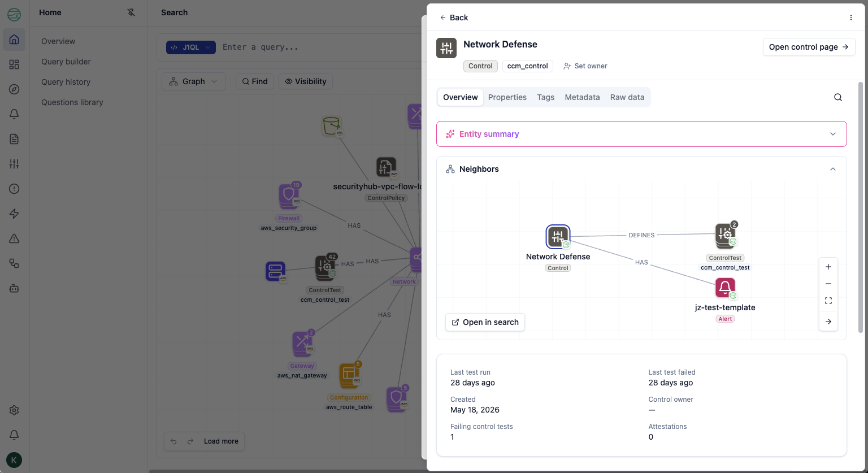Open the J1QL query language dropdown
This screenshot has height=473, width=868.
pos(191,47)
